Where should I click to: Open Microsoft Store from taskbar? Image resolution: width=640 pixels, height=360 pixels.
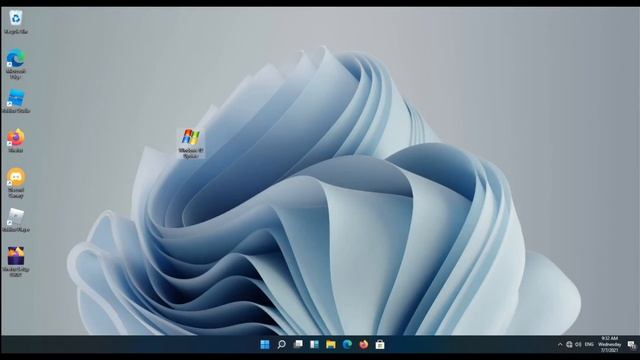tap(380, 344)
